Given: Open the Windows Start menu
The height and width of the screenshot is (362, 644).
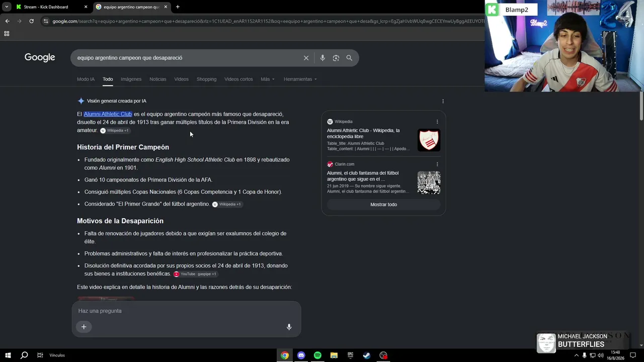Looking at the screenshot, I should click(8, 355).
